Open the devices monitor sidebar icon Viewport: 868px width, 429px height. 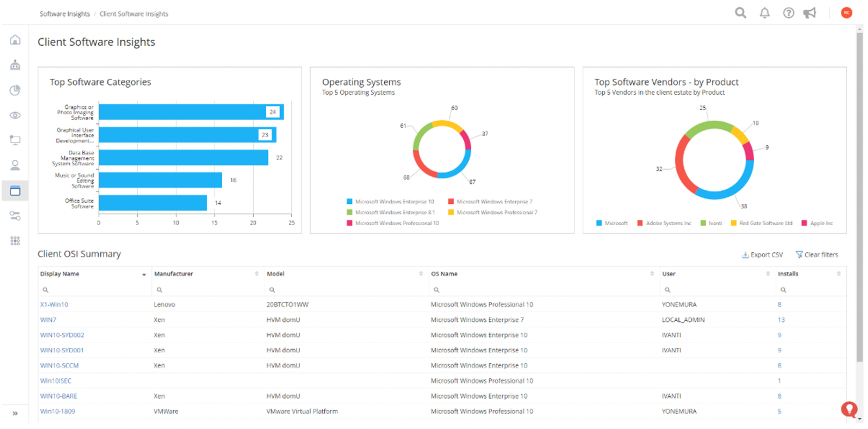[x=15, y=140]
